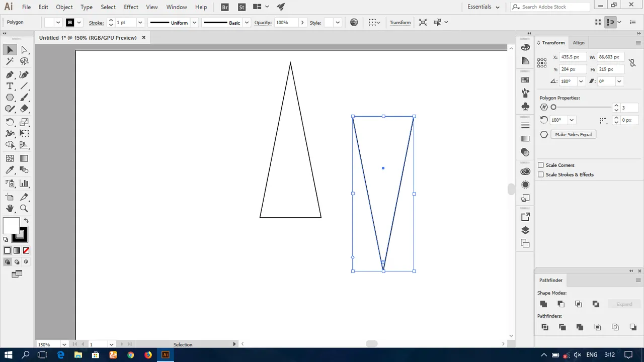Image resolution: width=644 pixels, height=362 pixels.
Task: Select the Zoom tool
Action: 24,208
